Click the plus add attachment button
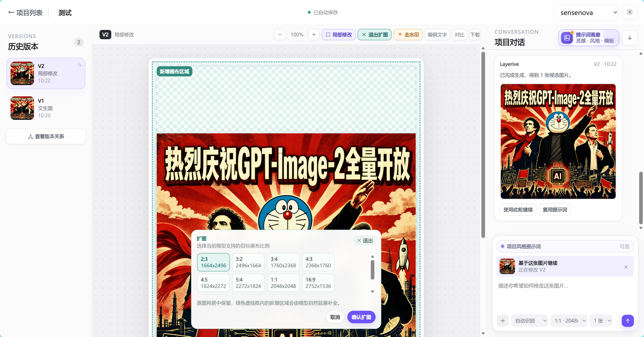644x337 pixels. (503, 320)
